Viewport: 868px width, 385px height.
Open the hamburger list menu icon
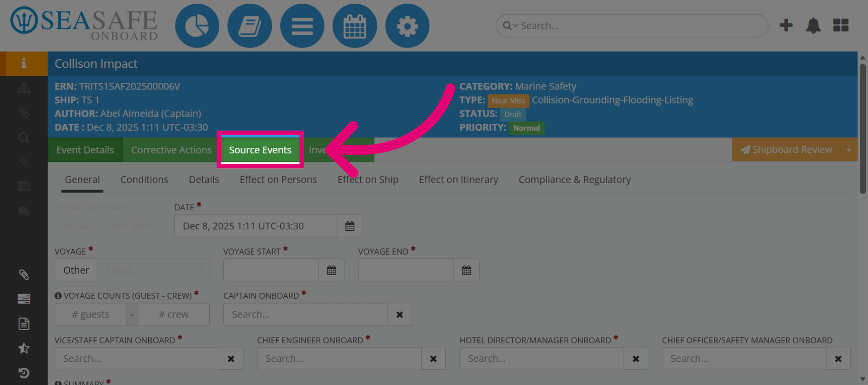(x=302, y=26)
